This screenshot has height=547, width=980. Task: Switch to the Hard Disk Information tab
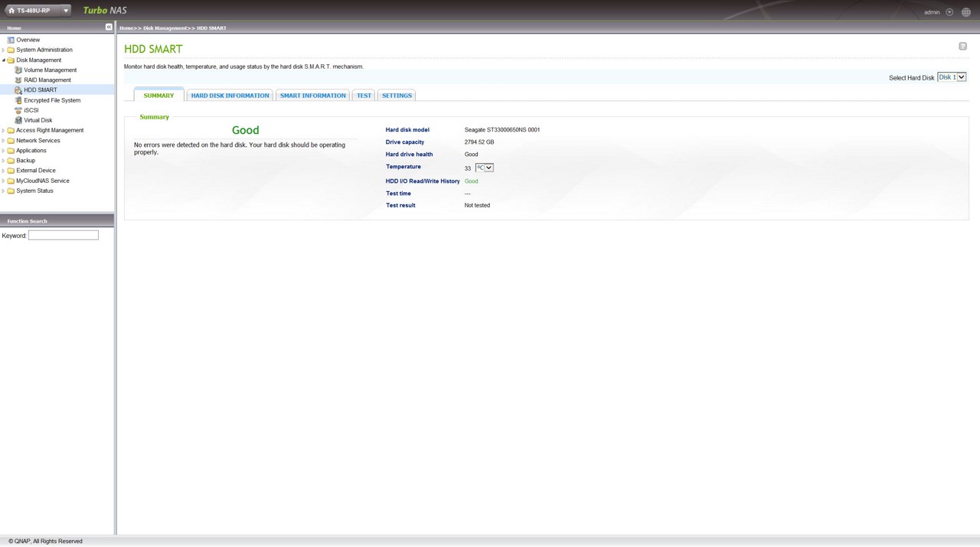pyautogui.click(x=230, y=96)
